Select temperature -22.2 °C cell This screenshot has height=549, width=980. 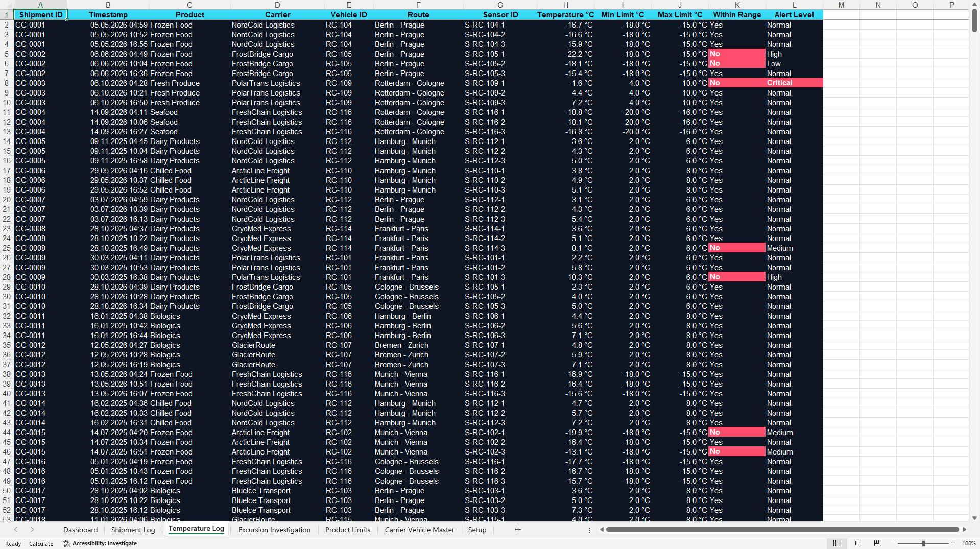pyautogui.click(x=565, y=54)
